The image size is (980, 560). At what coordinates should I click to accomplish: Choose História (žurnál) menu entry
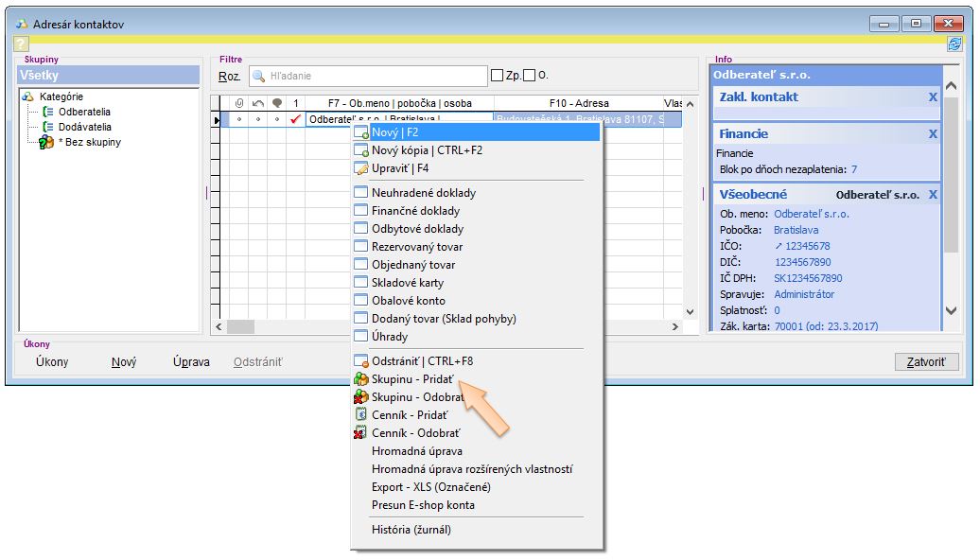click(x=411, y=530)
